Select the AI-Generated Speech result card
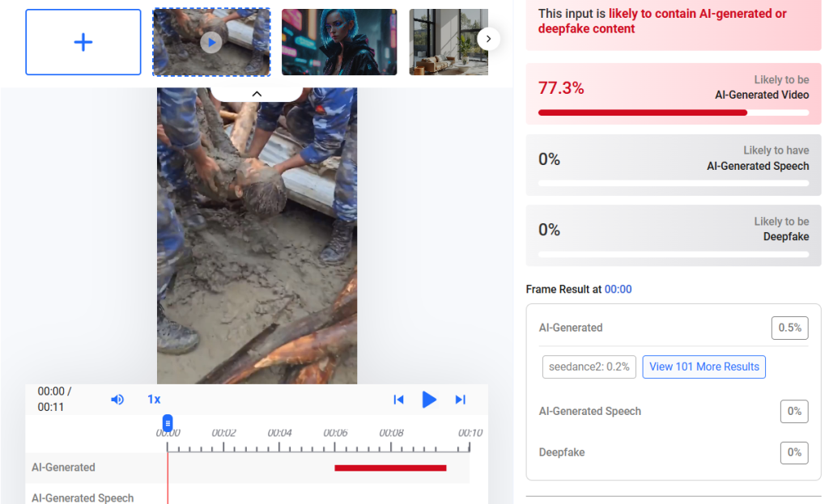829x504 pixels. 674,165
